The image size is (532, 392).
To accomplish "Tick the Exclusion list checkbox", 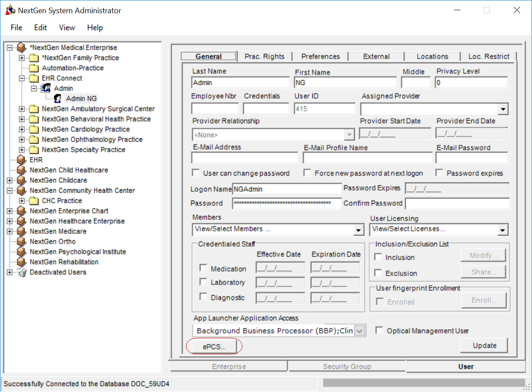I will click(x=378, y=273).
